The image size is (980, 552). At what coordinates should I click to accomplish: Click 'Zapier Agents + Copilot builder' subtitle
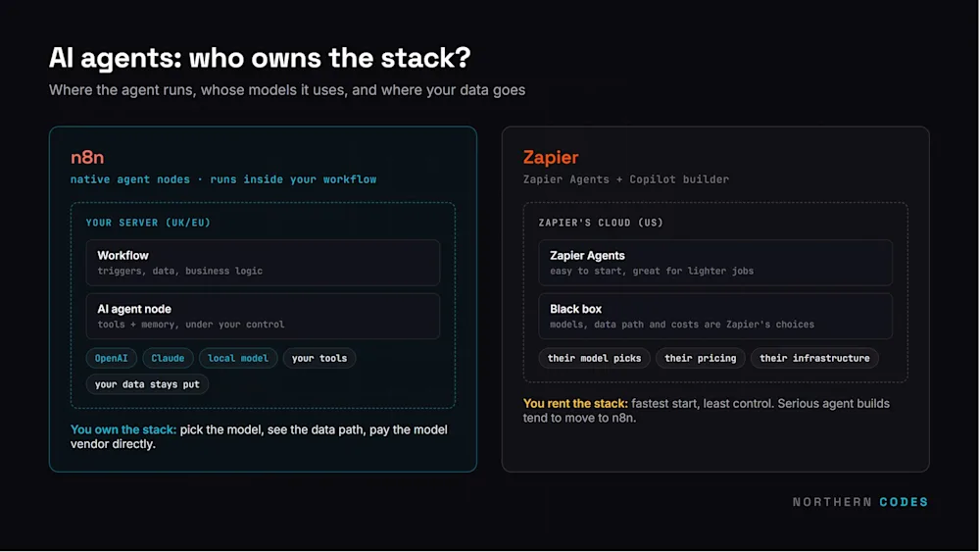click(x=625, y=179)
